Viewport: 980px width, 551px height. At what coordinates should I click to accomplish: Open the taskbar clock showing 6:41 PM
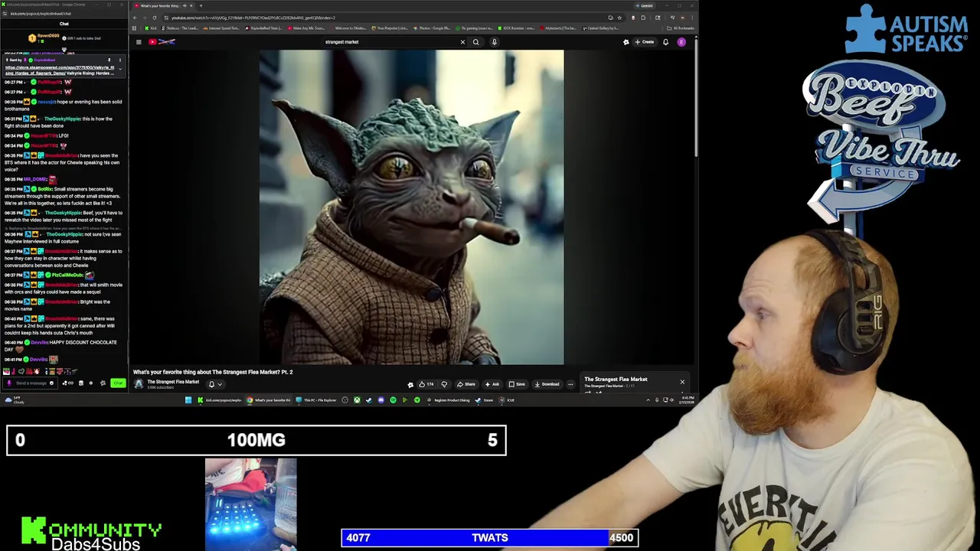point(687,399)
